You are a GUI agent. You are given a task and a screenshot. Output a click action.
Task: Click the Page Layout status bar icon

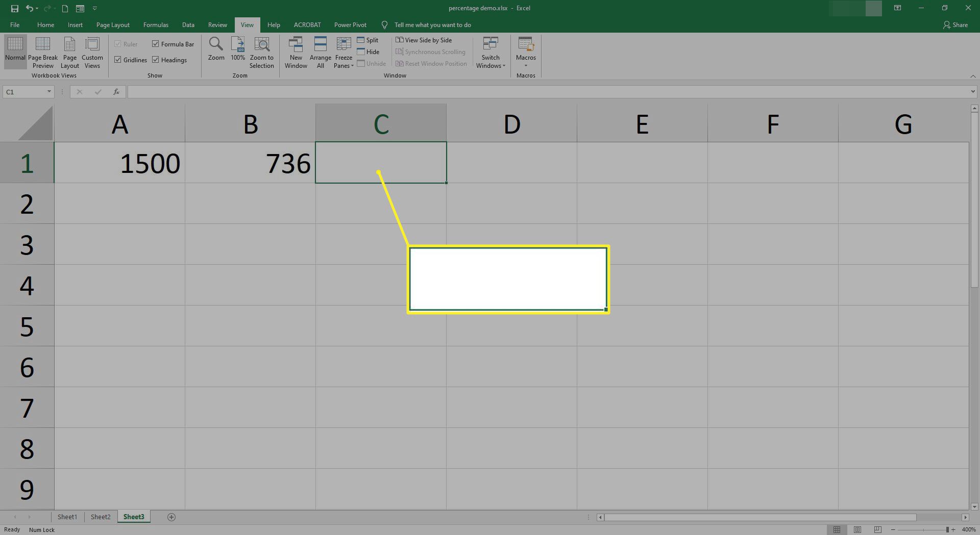(857, 530)
